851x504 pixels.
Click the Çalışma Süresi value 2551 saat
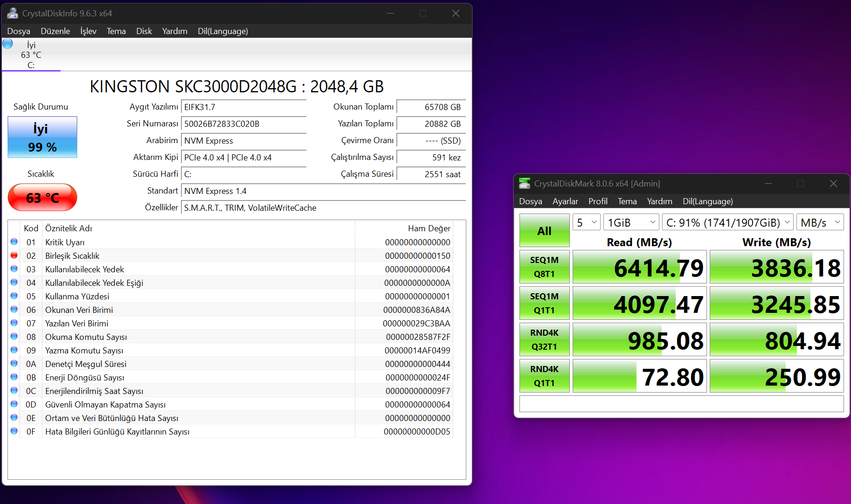(x=431, y=174)
